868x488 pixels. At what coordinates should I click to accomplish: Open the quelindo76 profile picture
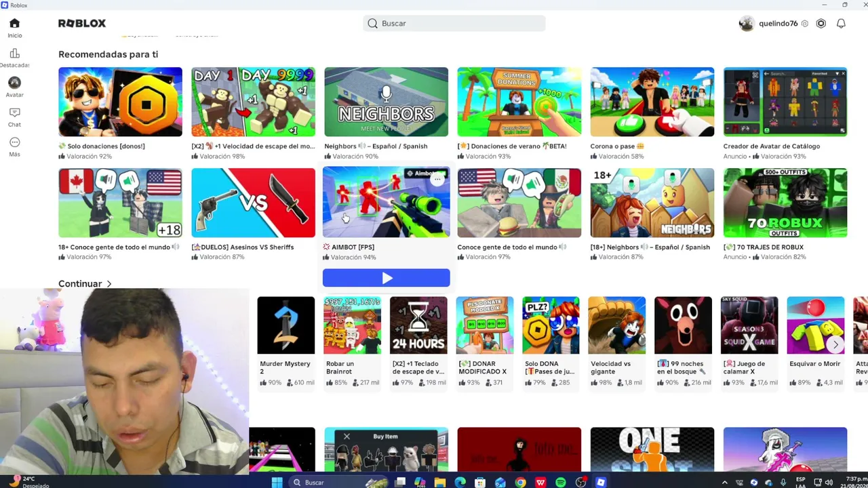[x=747, y=24]
